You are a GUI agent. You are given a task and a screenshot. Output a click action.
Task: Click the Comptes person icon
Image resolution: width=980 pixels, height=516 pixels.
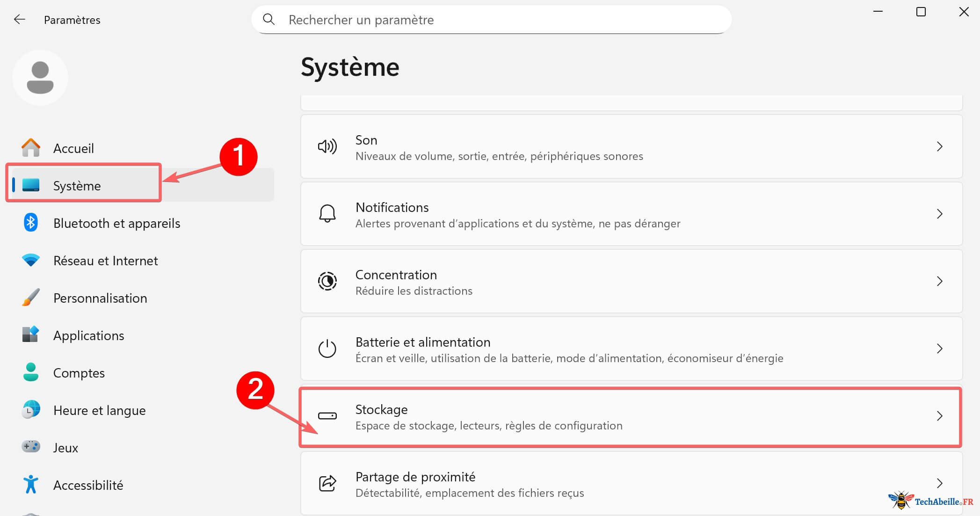(30, 373)
